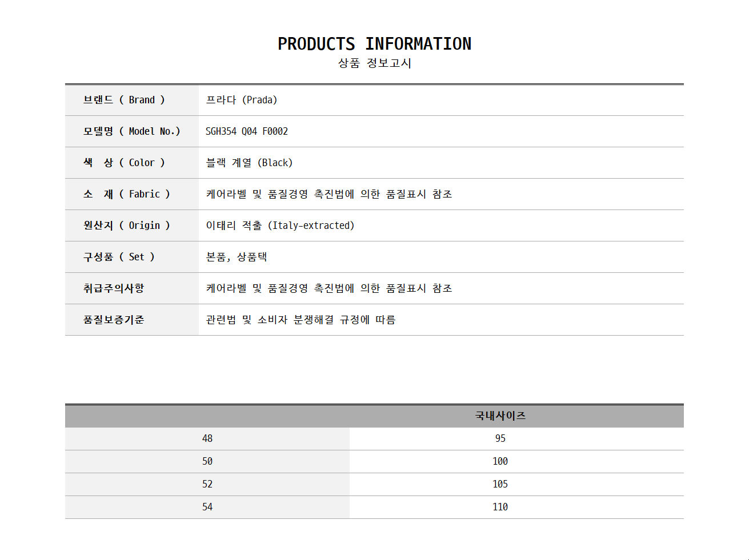Screen dimensions: 749x560
Task: Click the 소 재 (Fabric) label
Action: click(x=127, y=194)
